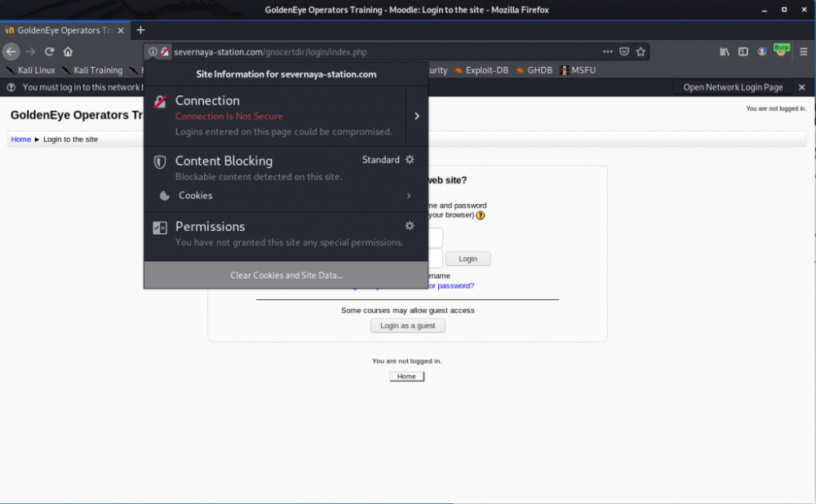Open the Firefox Account icon
Viewport: 816px width, 504px height.
(x=761, y=51)
